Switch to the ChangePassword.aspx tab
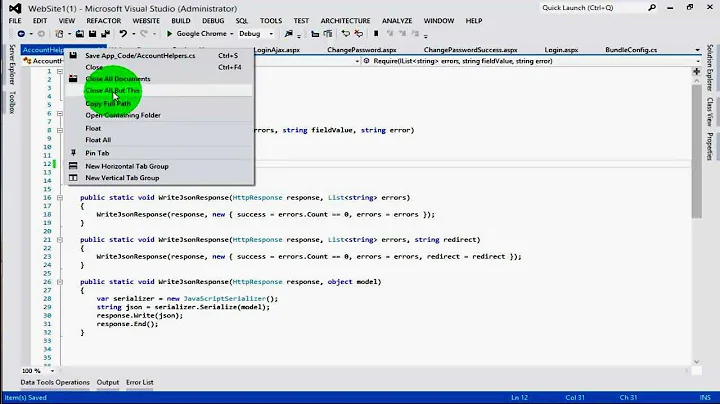Viewport: 720px width, 404px height. coord(362,50)
